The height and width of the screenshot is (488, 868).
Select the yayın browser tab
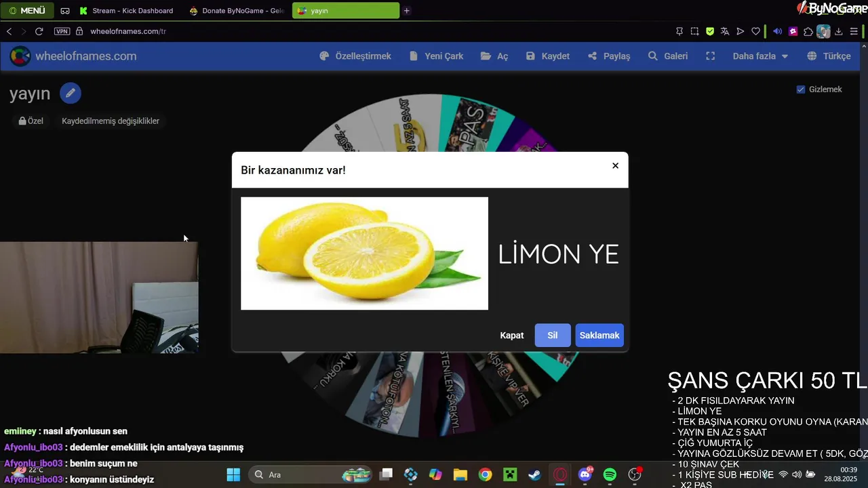click(x=345, y=11)
